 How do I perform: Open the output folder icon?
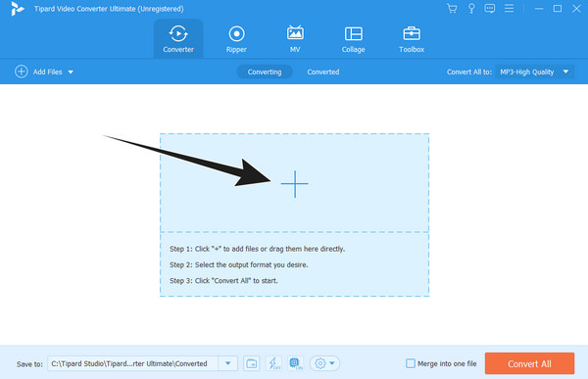[251, 363]
